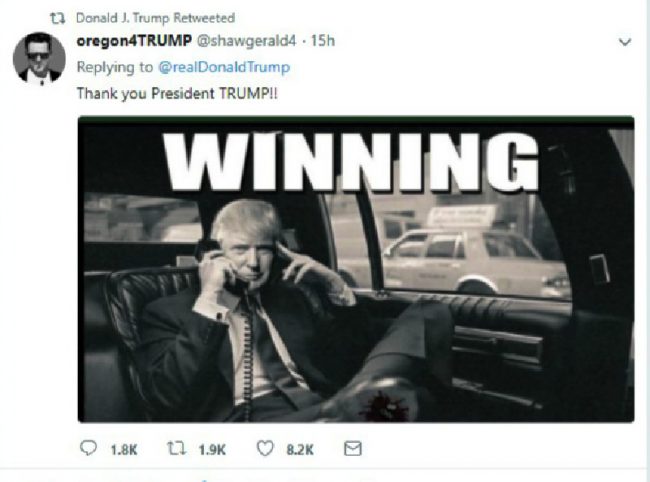Follow the @realDonaldTrump mention link
650x482 pixels.
(224, 67)
